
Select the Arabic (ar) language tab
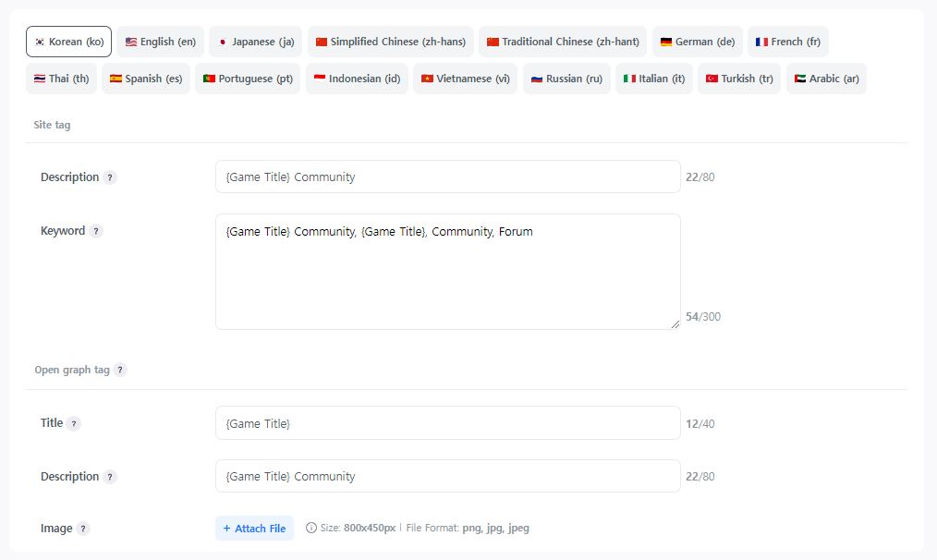pos(826,79)
